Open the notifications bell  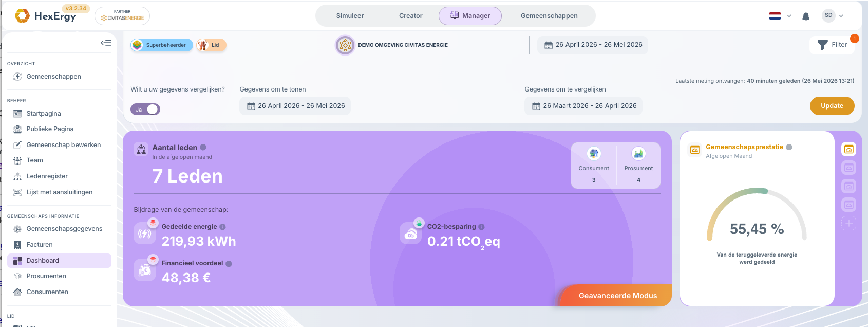(x=806, y=16)
